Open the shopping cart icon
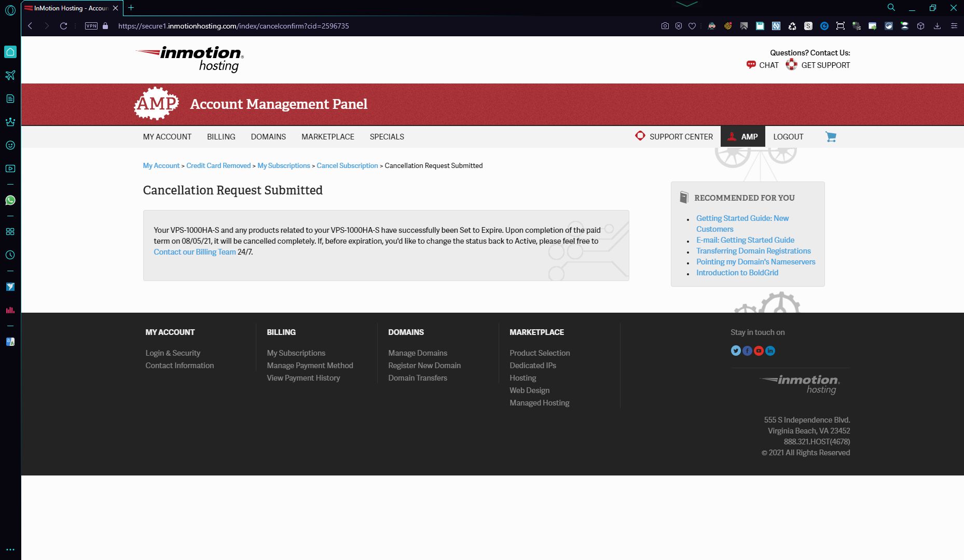This screenshot has width=964, height=560. [831, 137]
